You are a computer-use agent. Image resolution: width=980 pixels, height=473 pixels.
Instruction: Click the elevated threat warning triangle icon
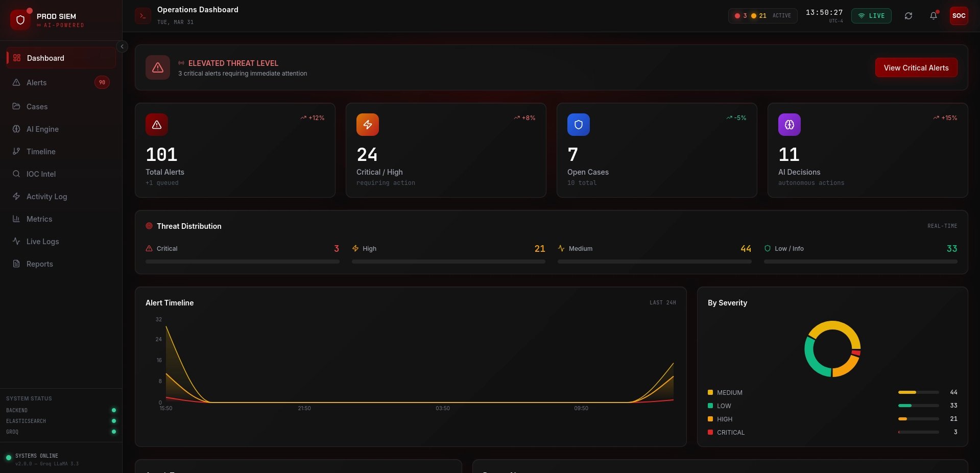click(x=158, y=67)
